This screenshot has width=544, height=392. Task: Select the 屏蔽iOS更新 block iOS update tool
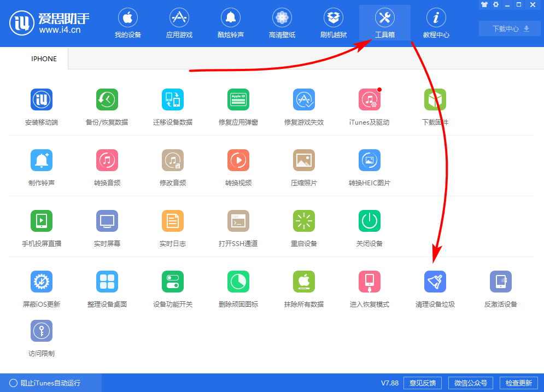tap(41, 288)
